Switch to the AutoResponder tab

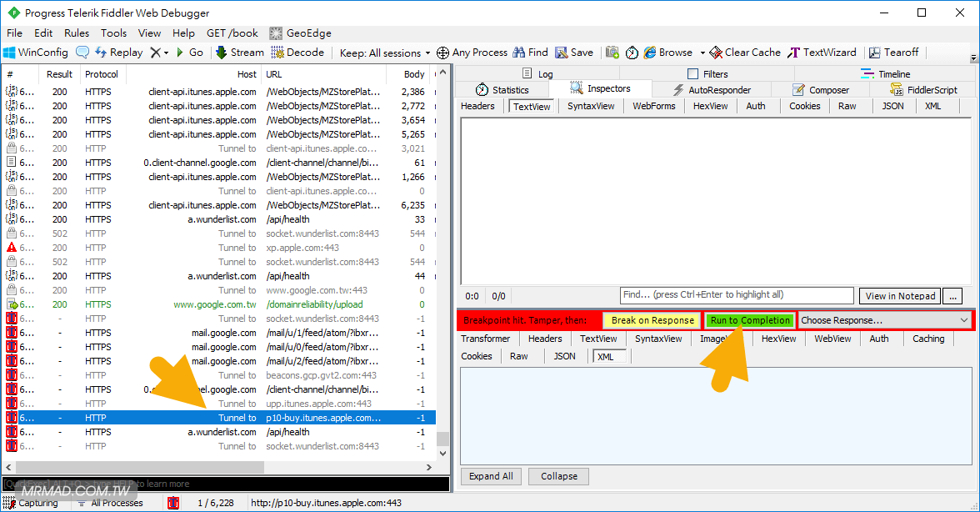click(711, 90)
